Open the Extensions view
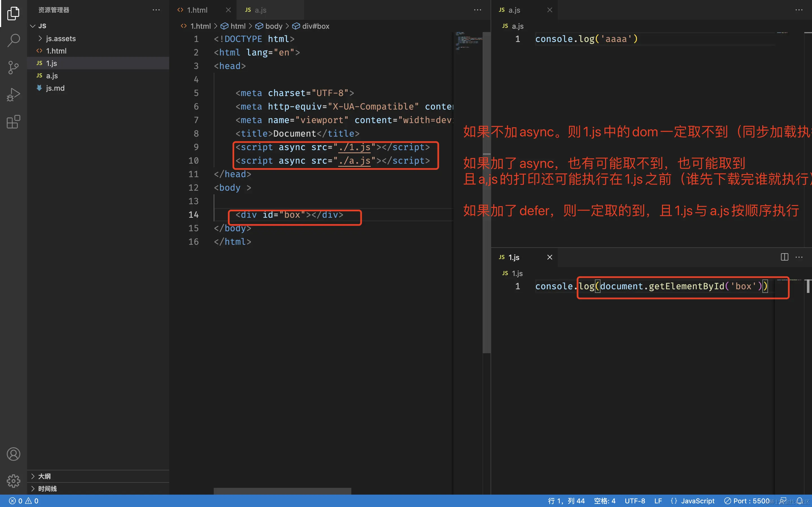Image resolution: width=812 pixels, height=507 pixels. pos(14,122)
